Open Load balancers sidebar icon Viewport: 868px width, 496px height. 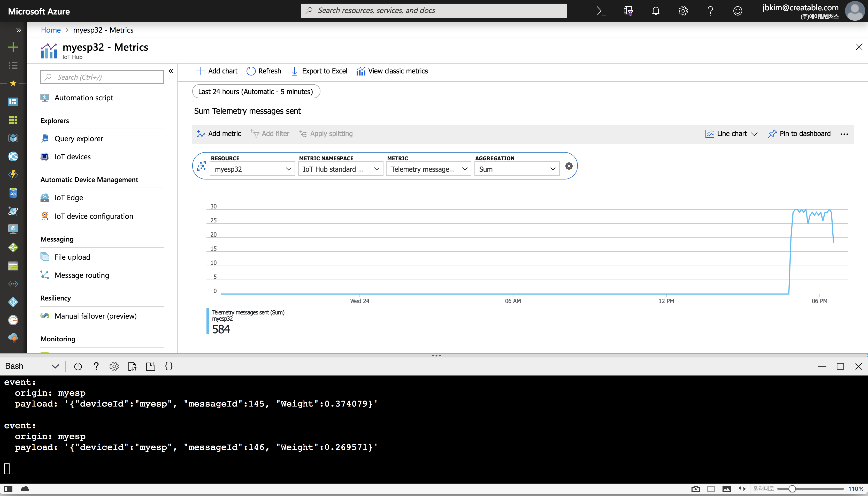(13, 247)
